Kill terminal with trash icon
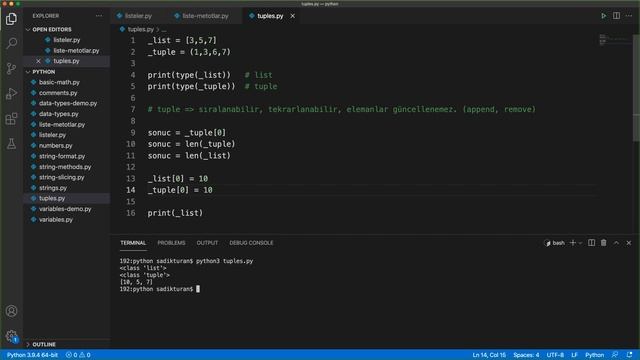Image resolution: width=640 pixels, height=360 pixels. (x=604, y=243)
